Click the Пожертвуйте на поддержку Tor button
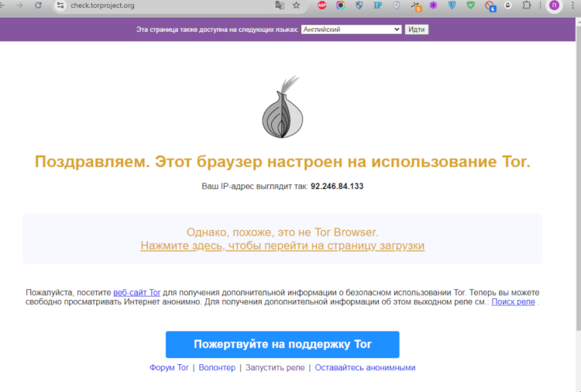This screenshot has height=392, width=581. coord(282,344)
